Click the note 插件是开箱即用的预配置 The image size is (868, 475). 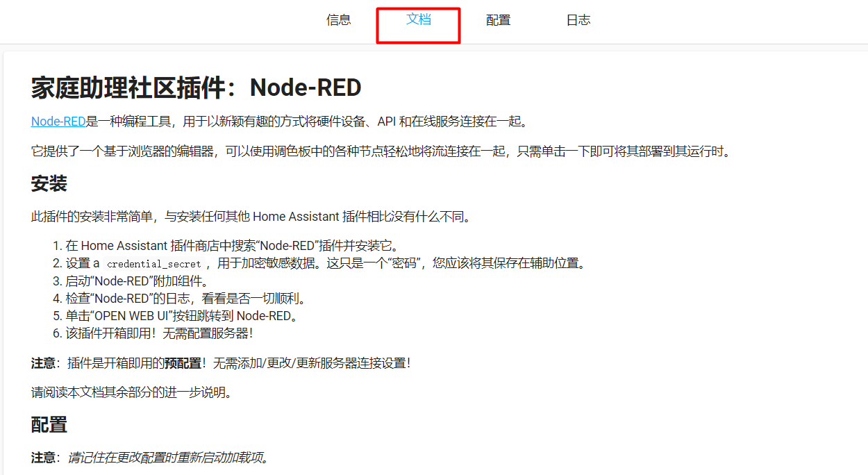point(221,363)
